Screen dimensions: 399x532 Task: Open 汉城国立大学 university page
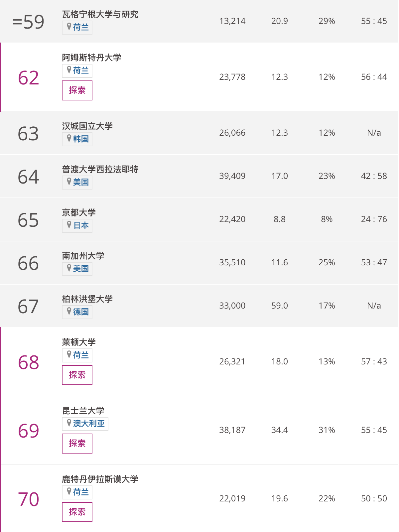pyautogui.click(x=87, y=126)
